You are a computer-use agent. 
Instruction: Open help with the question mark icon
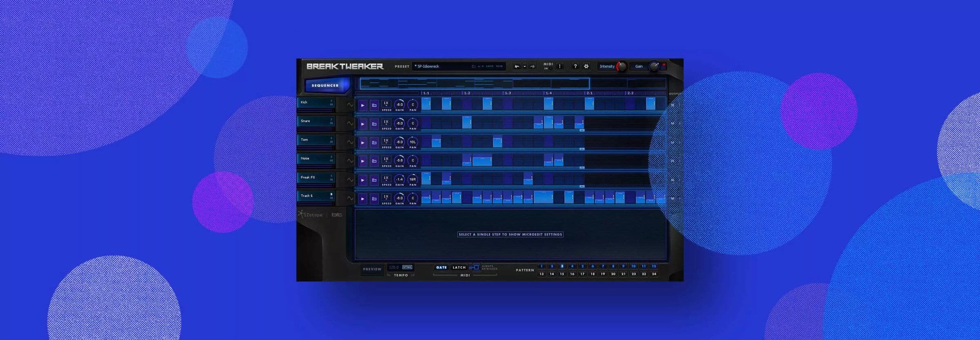575,66
